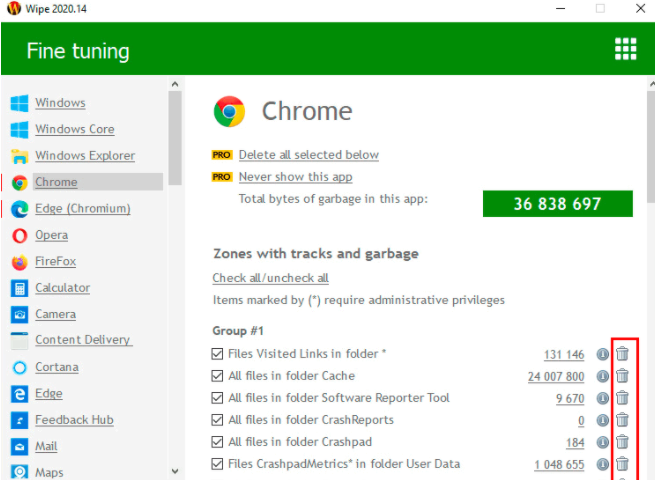
Task: Click the Opera icon in sidebar
Action: 19,236
